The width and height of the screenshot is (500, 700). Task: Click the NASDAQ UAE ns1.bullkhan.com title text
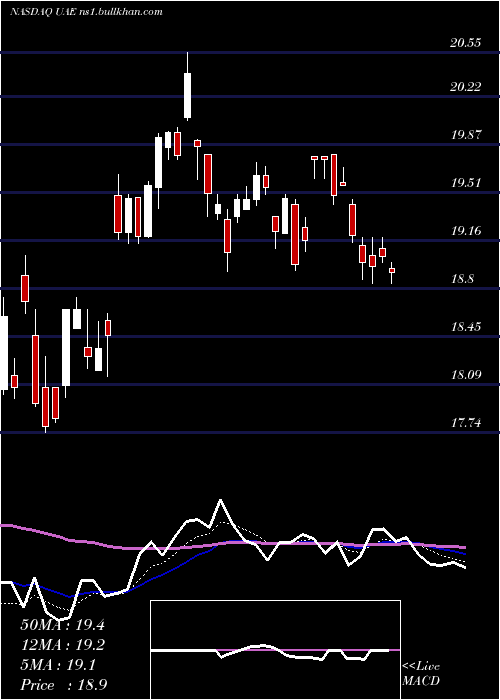(x=86, y=12)
